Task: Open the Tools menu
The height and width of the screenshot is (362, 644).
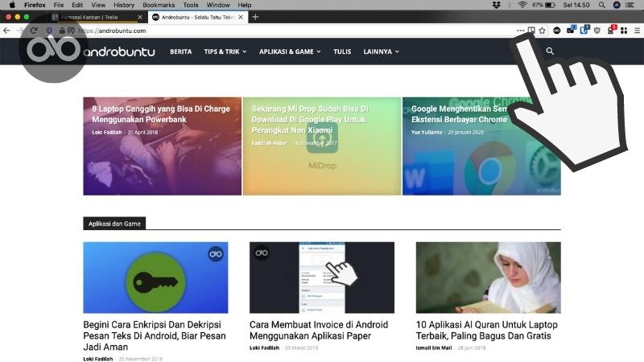Action: [191, 5]
